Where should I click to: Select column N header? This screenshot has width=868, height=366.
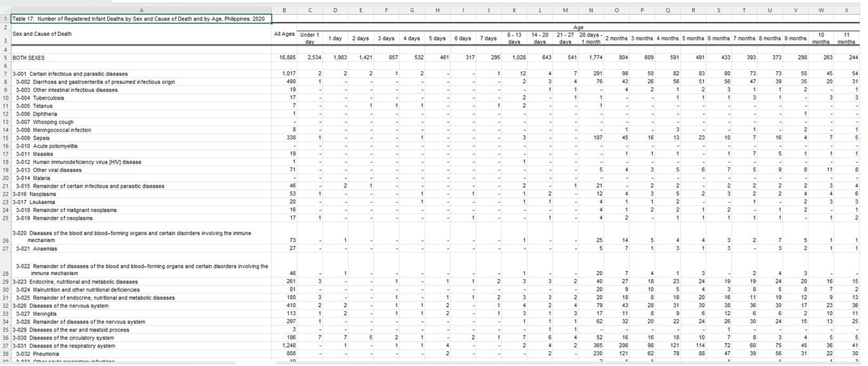pyautogui.click(x=591, y=10)
